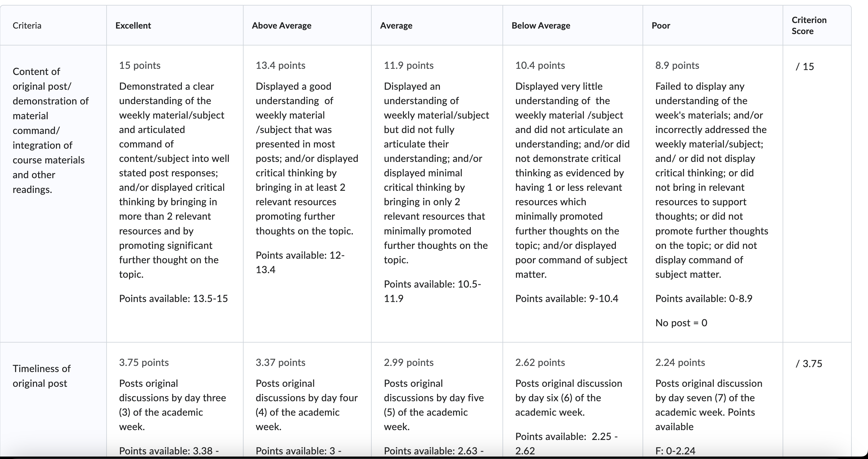This screenshot has height=459, width=868.
Task: Click the Criterion Score header
Action: tap(817, 25)
